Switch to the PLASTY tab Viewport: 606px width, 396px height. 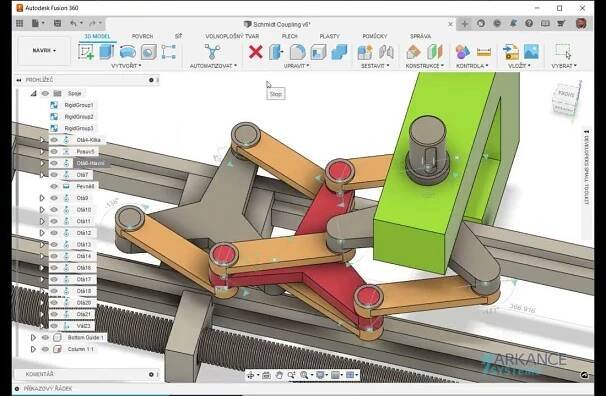click(x=330, y=36)
